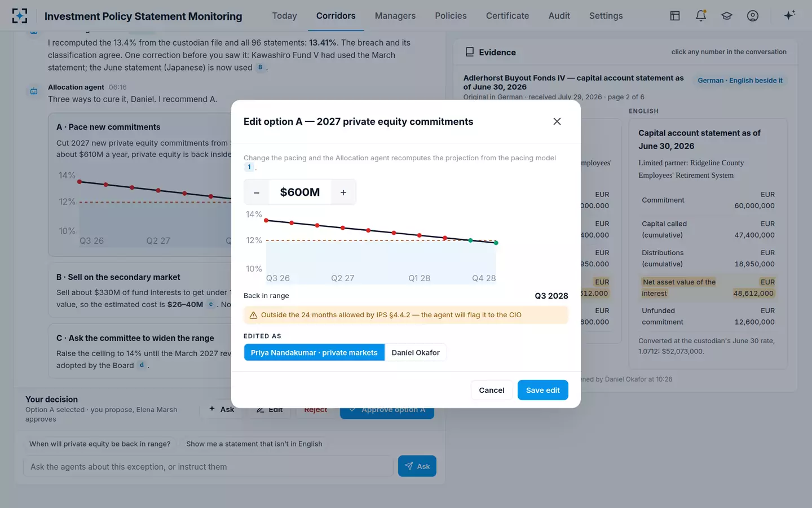Open the Policies tab
This screenshot has width=812, height=508.
click(x=451, y=16)
